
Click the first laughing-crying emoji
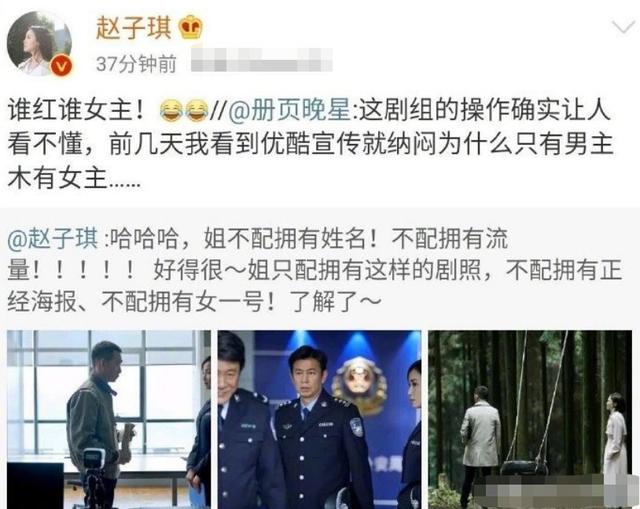click(x=171, y=110)
